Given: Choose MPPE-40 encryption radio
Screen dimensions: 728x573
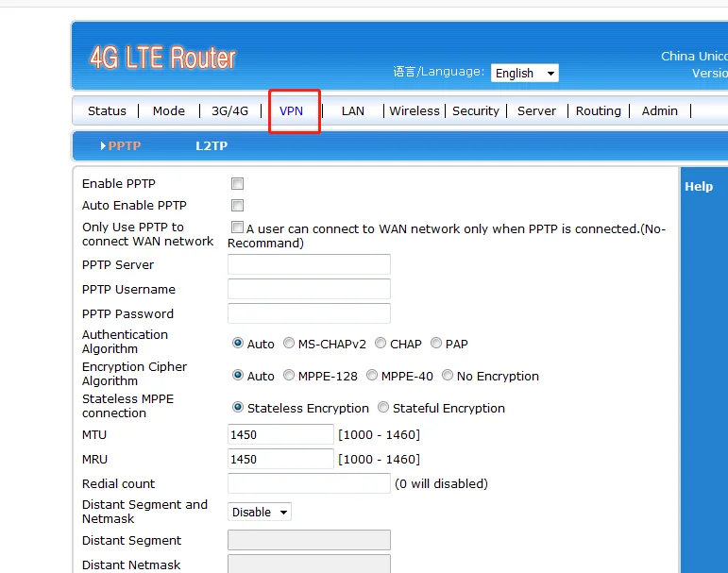Looking at the screenshot, I should [372, 375].
